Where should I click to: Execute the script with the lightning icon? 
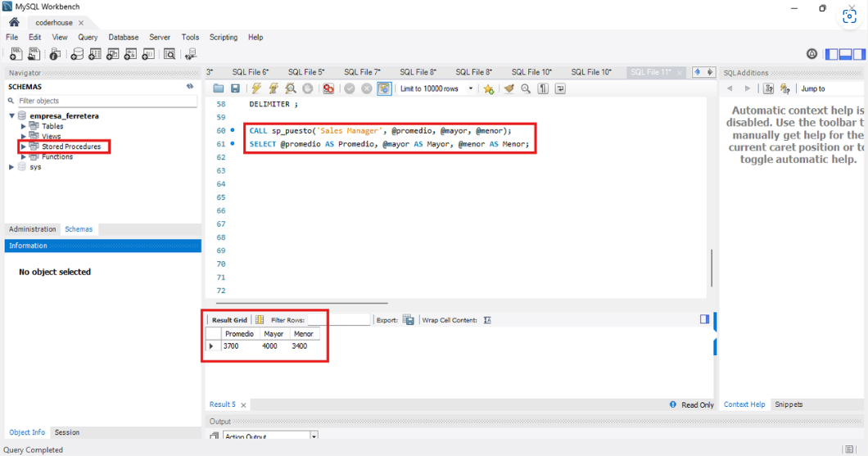256,88
